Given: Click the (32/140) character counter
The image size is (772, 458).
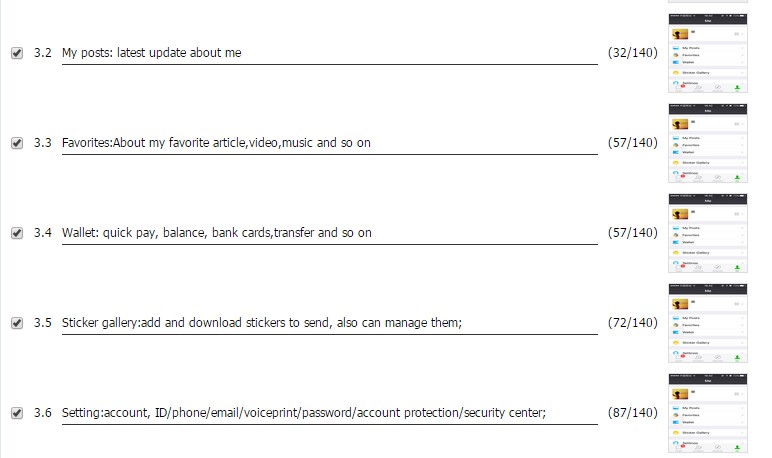Looking at the screenshot, I should [x=633, y=53].
